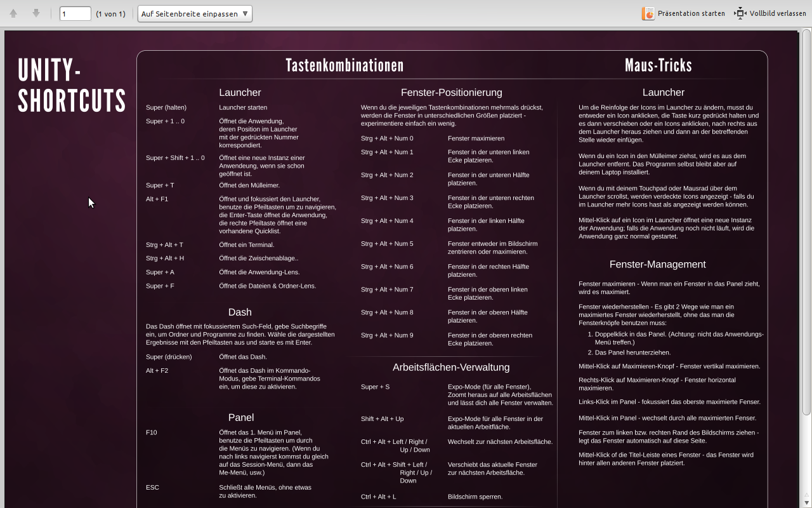Screen dimensions: 812x508
Task: Click 'Fenster-Positionierung' heading
Action: coord(451,93)
